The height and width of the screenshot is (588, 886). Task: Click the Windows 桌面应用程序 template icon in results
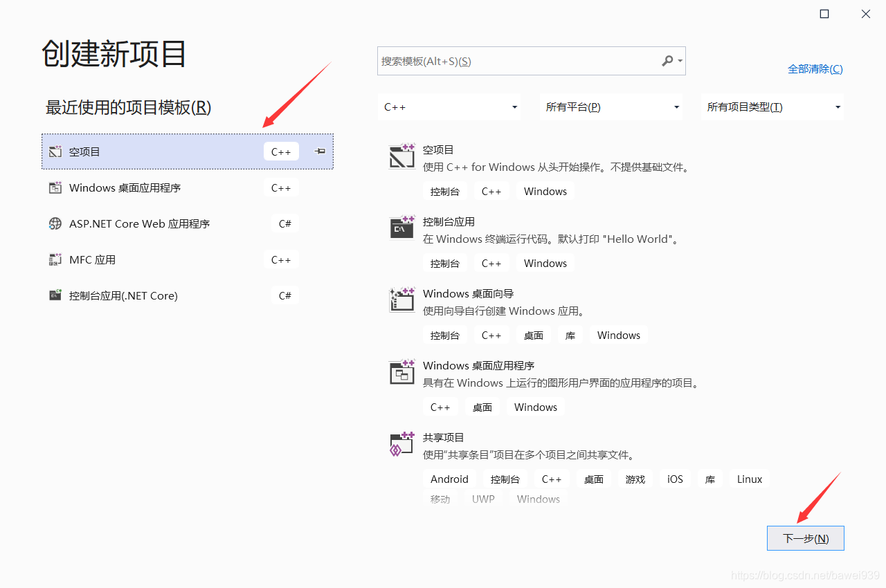click(x=402, y=371)
